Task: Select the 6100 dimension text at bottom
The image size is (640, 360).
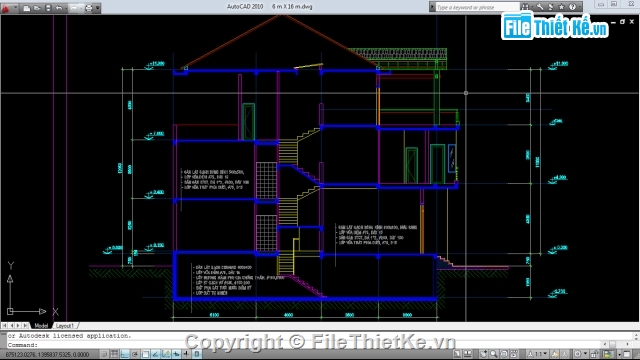Action: 214,315
